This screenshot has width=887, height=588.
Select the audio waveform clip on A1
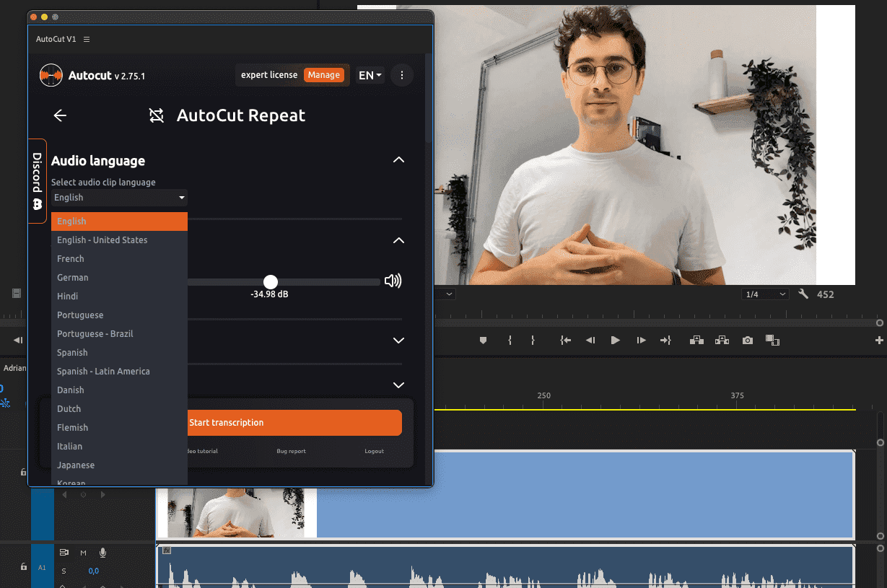[505, 566]
